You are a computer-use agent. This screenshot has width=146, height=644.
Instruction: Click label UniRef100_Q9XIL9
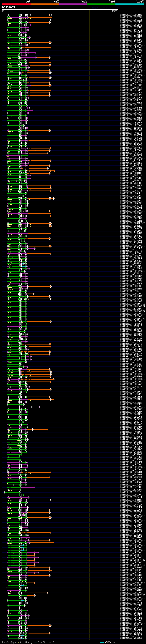(x=131, y=259)
